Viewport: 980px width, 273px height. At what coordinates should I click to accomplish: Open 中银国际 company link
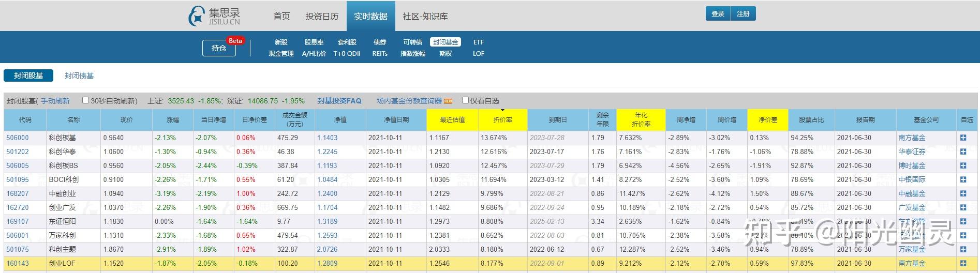pos(912,180)
